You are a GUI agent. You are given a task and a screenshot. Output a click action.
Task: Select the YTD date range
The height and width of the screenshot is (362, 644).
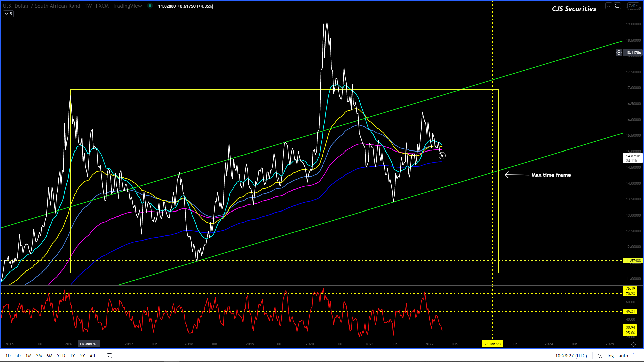coord(61,356)
